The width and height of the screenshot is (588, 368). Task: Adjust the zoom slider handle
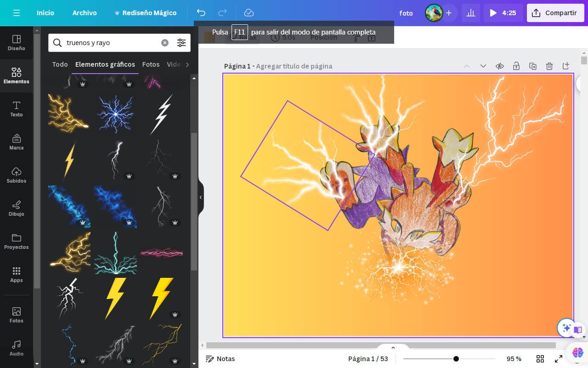click(x=456, y=359)
